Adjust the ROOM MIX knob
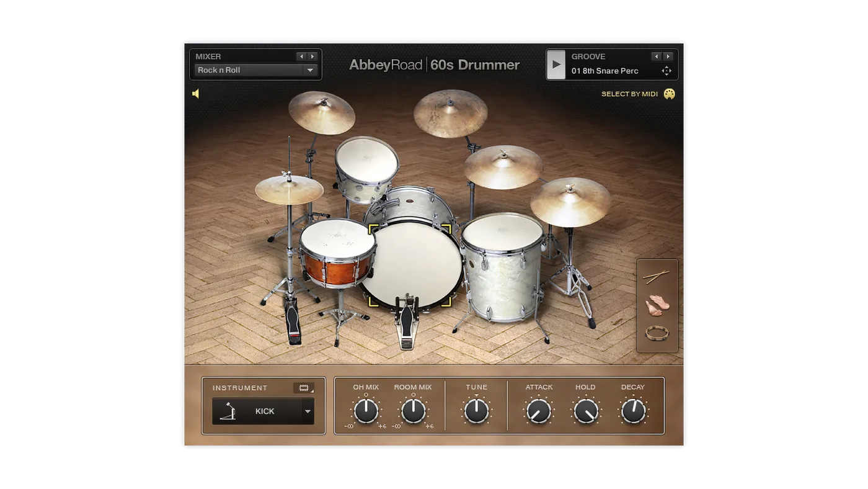This screenshot has height=489, width=868. (413, 411)
